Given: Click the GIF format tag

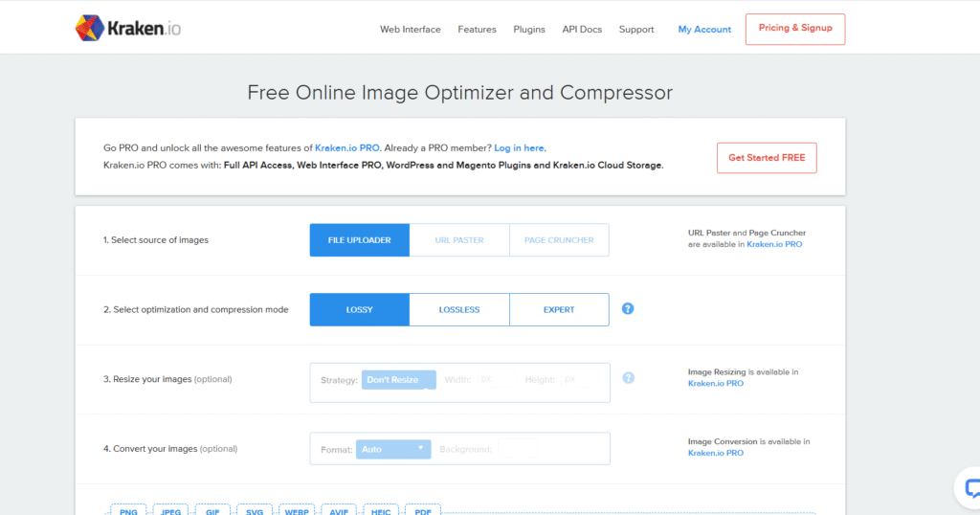Looking at the screenshot, I should [212, 510].
